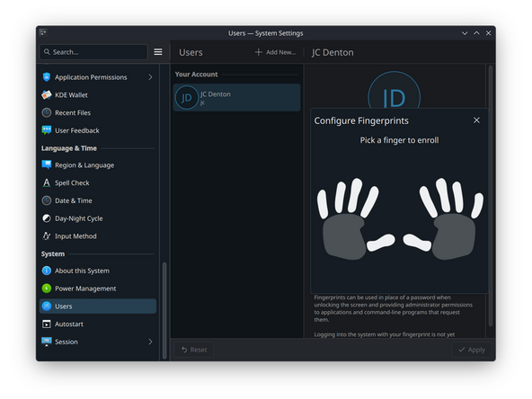Select JC Denton account entry

(237, 98)
